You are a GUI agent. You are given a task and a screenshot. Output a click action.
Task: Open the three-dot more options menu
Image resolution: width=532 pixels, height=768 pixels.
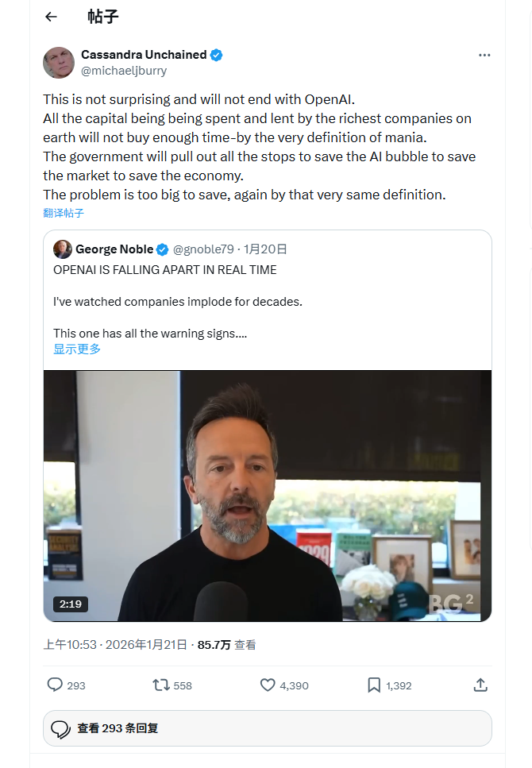click(x=484, y=56)
